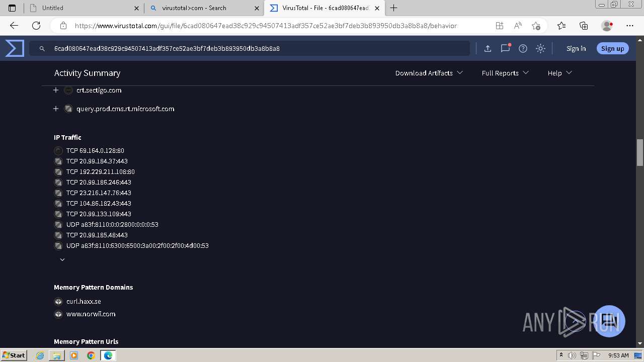Open the browser favorites star icon
644x362 pixels.
click(561, 26)
